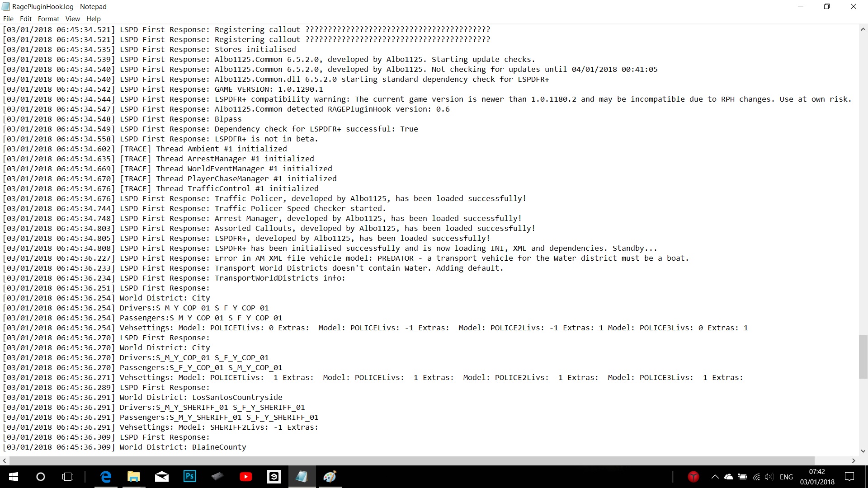
Task: Open File Explorer from taskbar
Action: [134, 477]
